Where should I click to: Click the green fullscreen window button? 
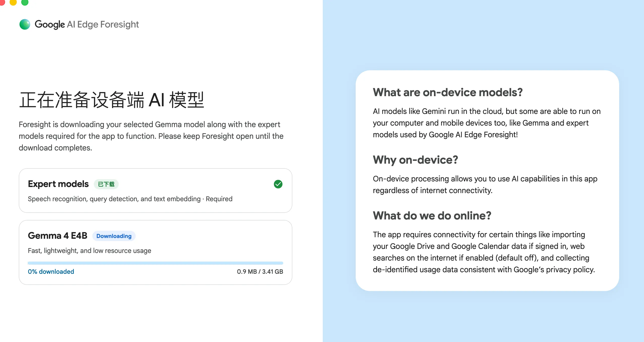coord(25,2)
